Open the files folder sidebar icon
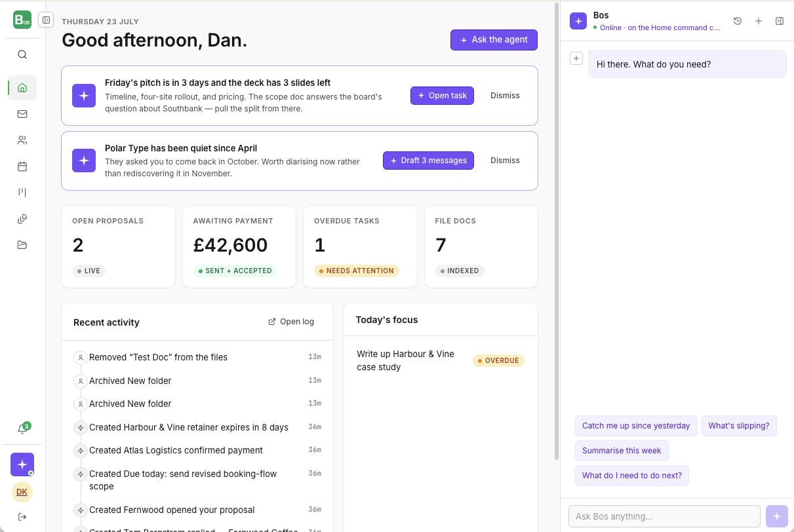 tap(22, 245)
